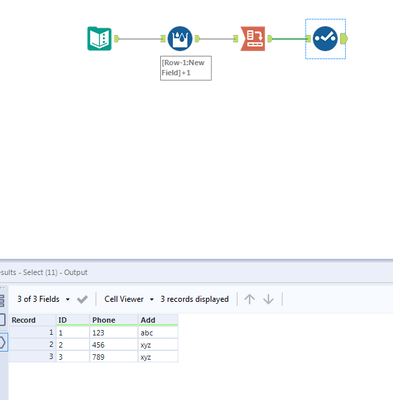Click the Phone cell containing 456
Screen dimensions: 393x400
[114, 345]
